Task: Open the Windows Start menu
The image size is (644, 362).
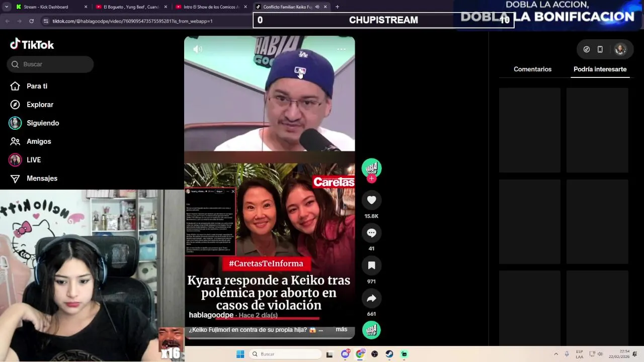Action: click(240, 354)
